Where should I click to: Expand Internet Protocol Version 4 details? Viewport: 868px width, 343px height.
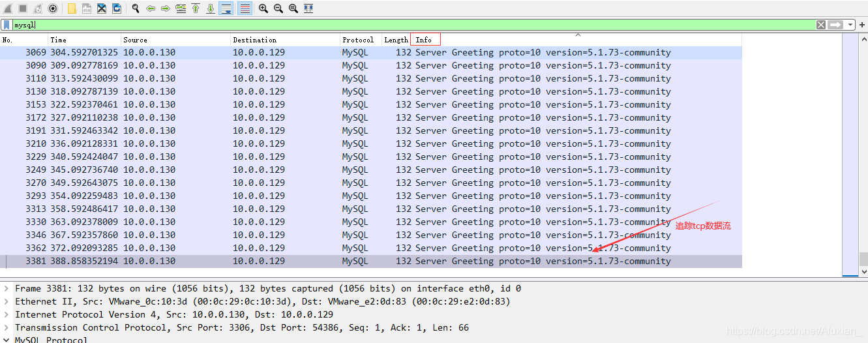tap(7, 314)
